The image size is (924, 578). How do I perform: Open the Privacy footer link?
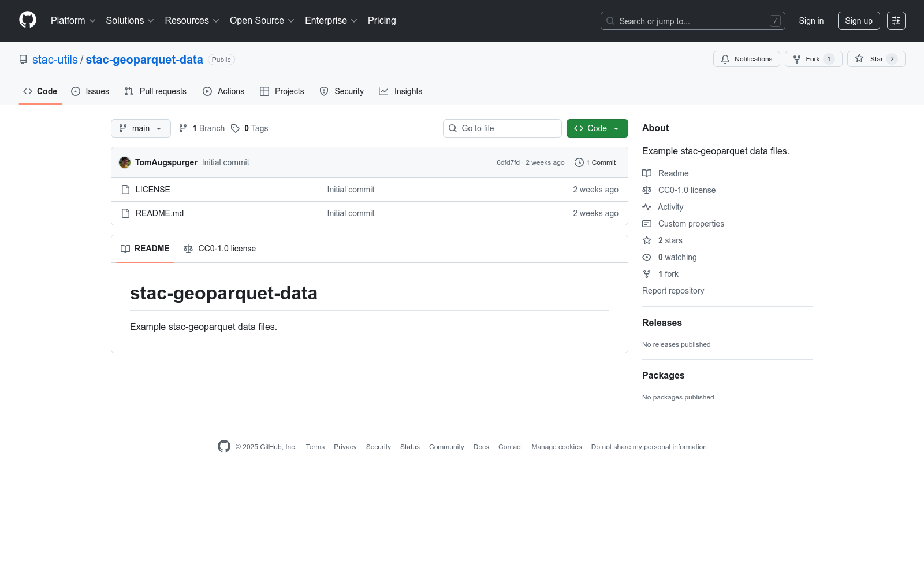pyautogui.click(x=345, y=447)
